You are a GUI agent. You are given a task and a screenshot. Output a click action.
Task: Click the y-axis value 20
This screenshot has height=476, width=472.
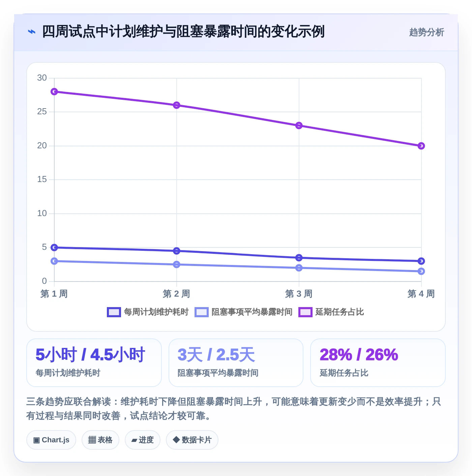click(42, 146)
